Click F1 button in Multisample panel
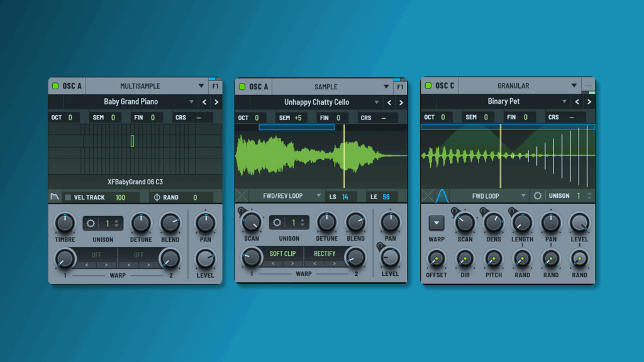 215,87
